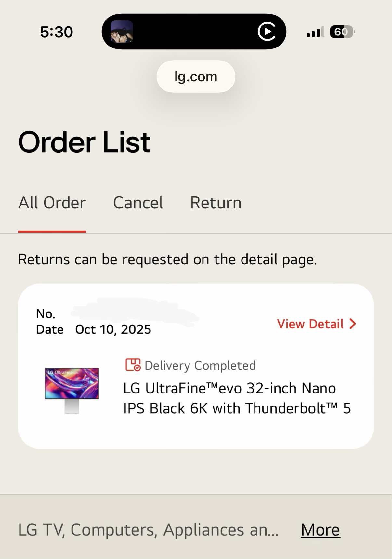This screenshot has width=392, height=559.
Task: Switch to the All Order tab
Action: (52, 203)
